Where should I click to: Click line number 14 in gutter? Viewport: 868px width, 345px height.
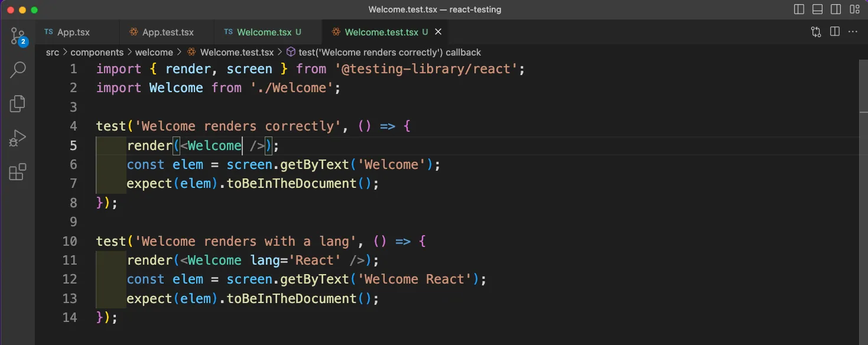point(69,318)
